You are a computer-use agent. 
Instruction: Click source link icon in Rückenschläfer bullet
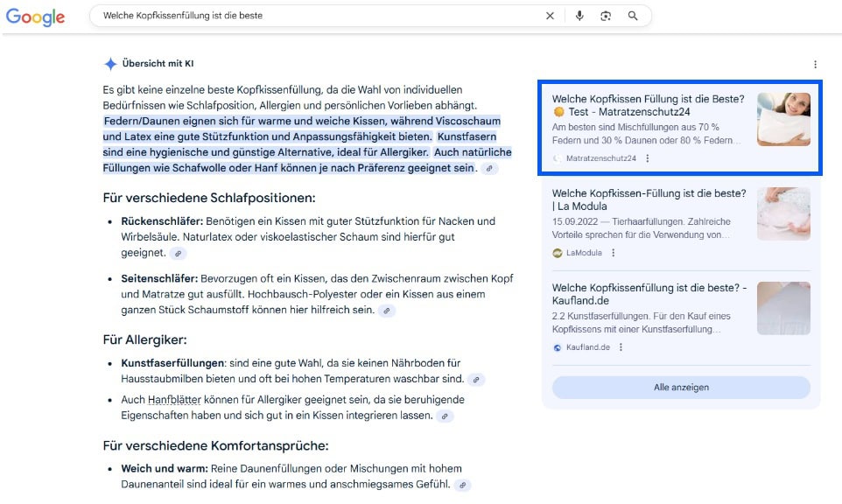(x=179, y=254)
